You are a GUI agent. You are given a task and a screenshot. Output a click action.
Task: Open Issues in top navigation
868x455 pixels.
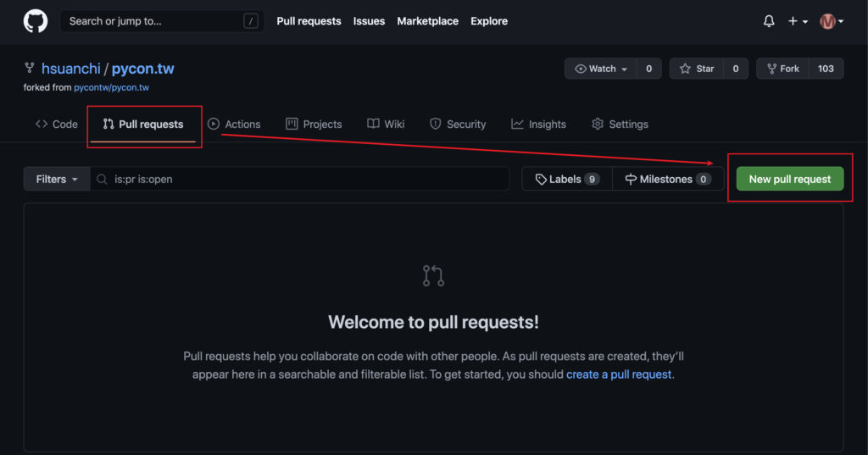click(369, 21)
